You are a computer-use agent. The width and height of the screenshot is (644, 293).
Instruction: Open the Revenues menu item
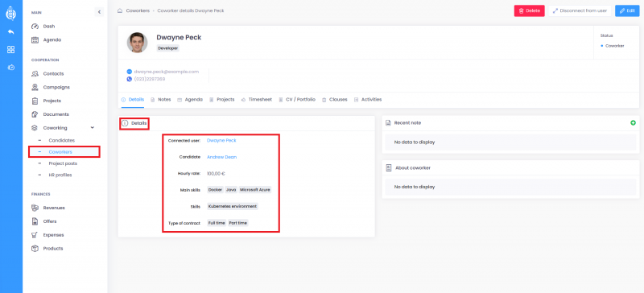pyautogui.click(x=54, y=208)
